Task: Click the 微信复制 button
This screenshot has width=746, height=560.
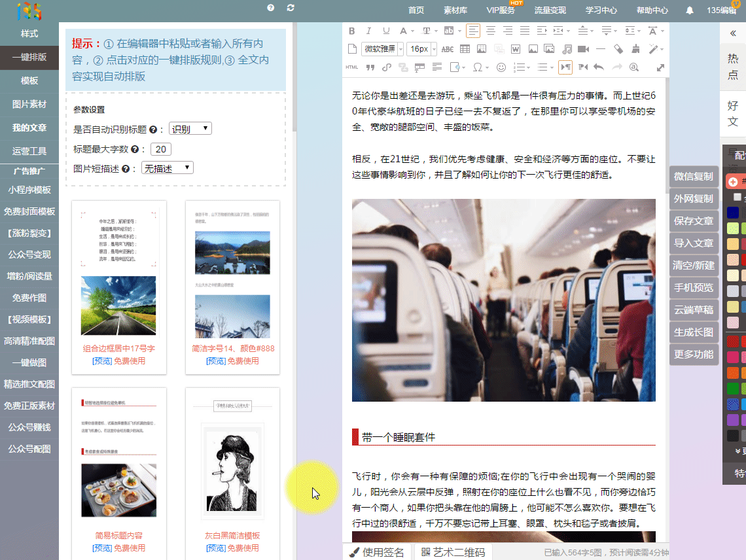Action: point(693,177)
